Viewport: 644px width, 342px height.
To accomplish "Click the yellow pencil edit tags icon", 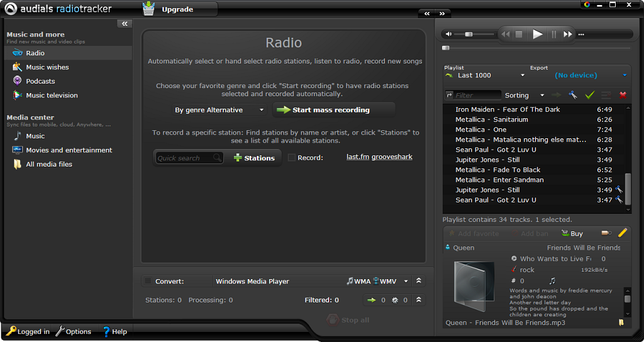I will tap(623, 233).
